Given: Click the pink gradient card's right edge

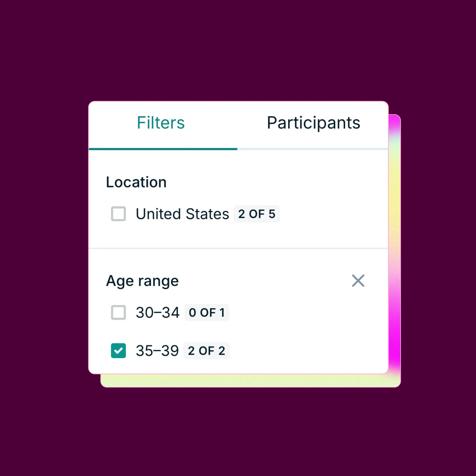Looking at the screenshot, I should pyautogui.click(x=394, y=246).
